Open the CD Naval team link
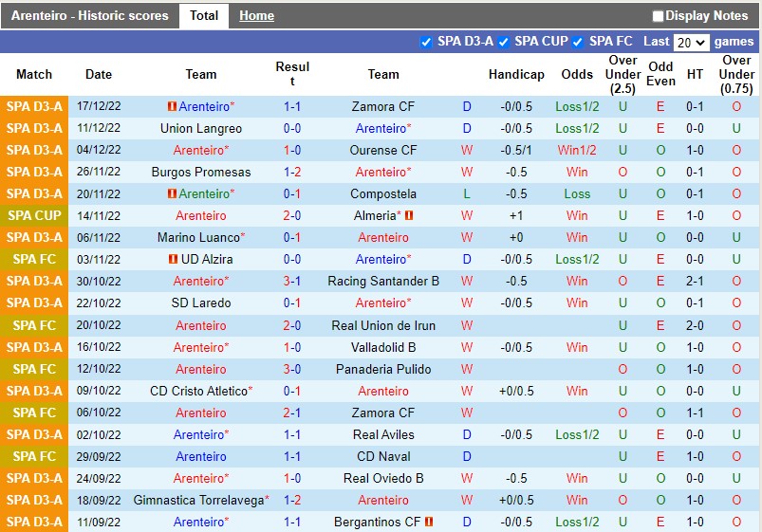 (x=383, y=456)
